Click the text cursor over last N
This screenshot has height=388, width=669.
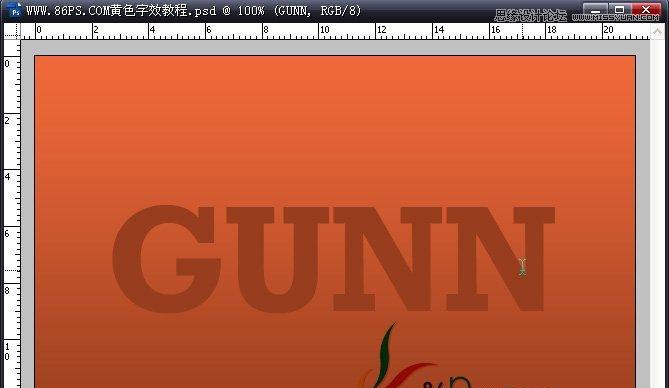[x=522, y=267]
